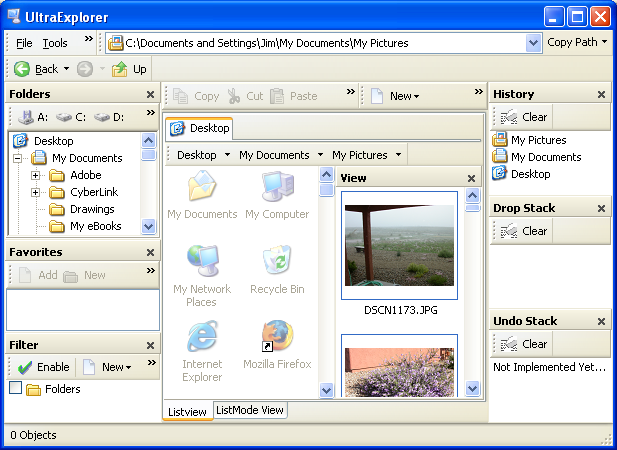The width and height of the screenshot is (617, 450).
Task: Open the Recycle Bin icon
Action: 277,260
